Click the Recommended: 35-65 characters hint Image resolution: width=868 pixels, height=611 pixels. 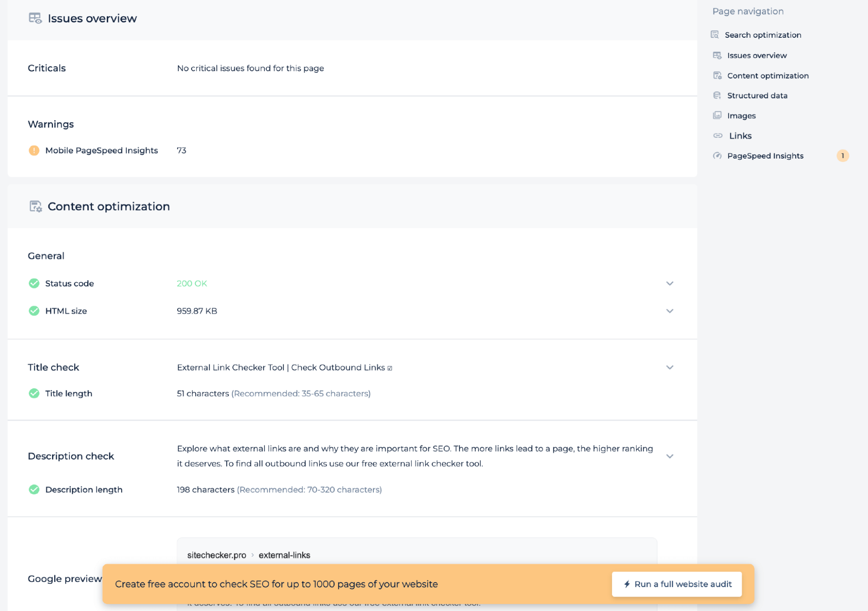coord(301,393)
